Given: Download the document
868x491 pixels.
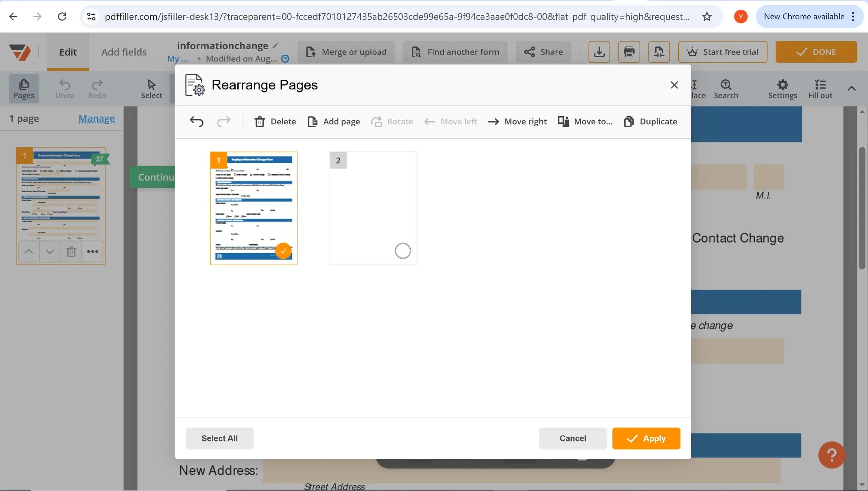Looking at the screenshot, I should pos(598,52).
